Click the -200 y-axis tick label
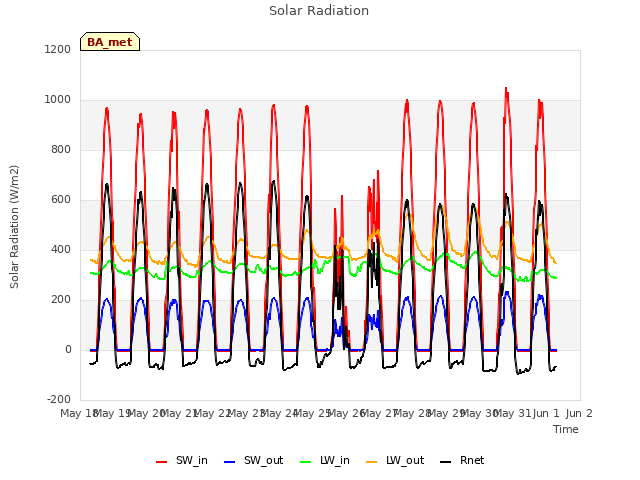Screen dimensions: 640x480 (59, 399)
